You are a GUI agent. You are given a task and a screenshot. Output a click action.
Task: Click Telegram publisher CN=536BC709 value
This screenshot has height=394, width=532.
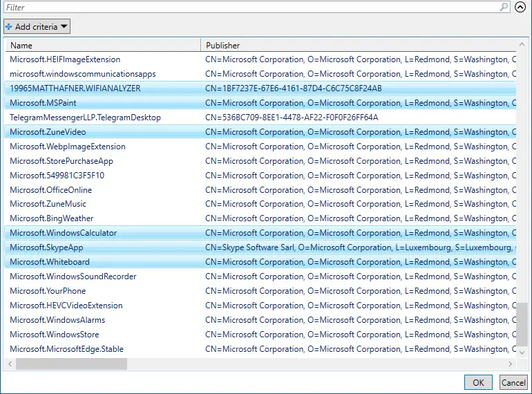292,118
